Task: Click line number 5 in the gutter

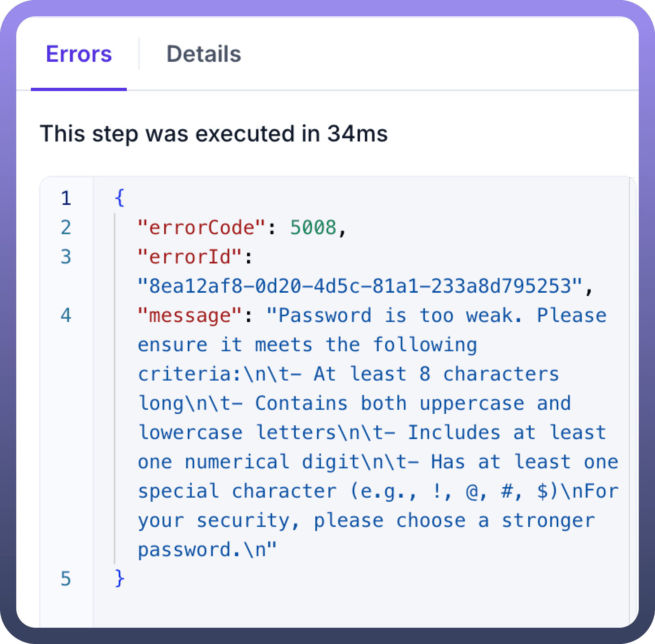Action: click(66, 579)
